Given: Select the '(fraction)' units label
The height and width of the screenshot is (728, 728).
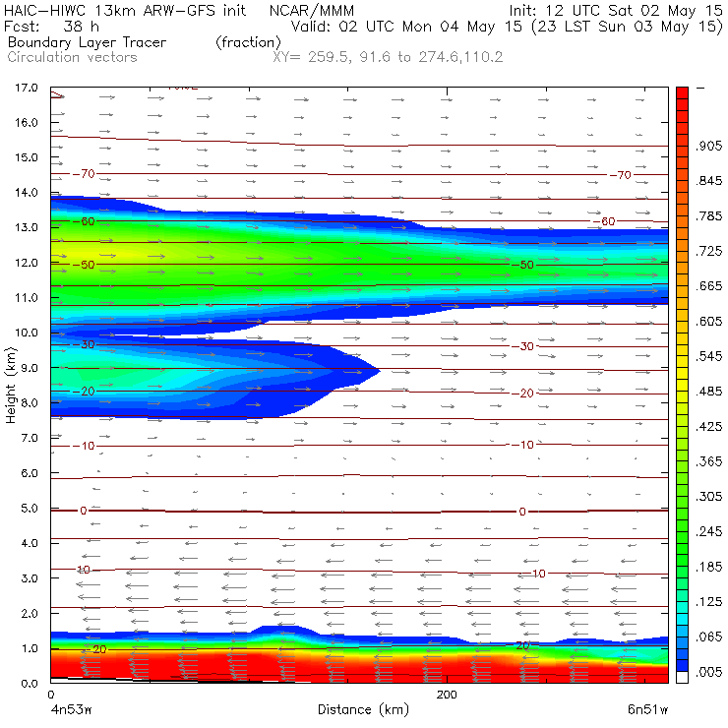Looking at the screenshot, I should pyautogui.click(x=248, y=42).
